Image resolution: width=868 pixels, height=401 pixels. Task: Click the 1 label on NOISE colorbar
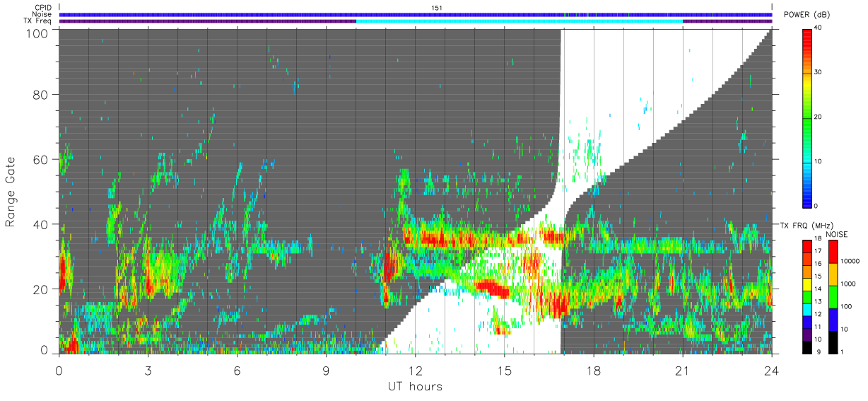843,351
